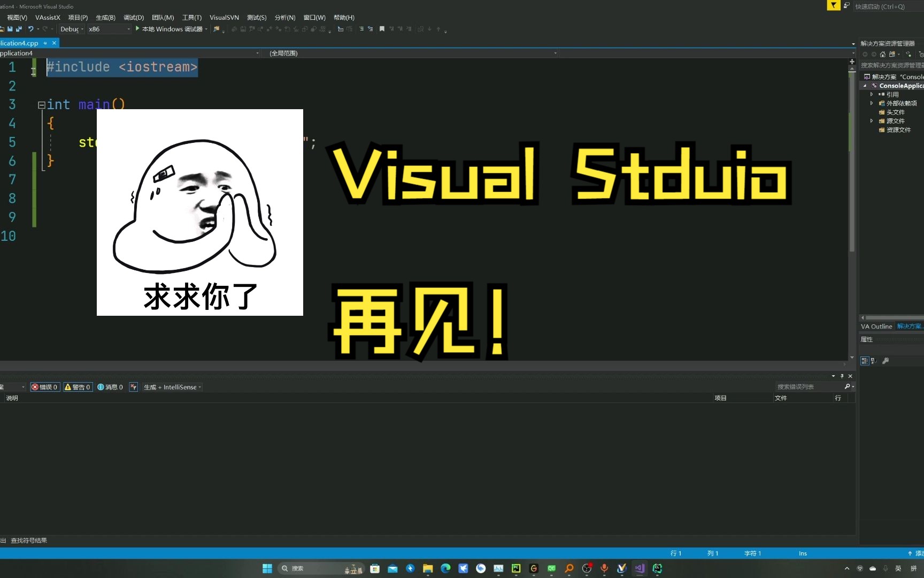Open the 生成(B) menu

105,18
